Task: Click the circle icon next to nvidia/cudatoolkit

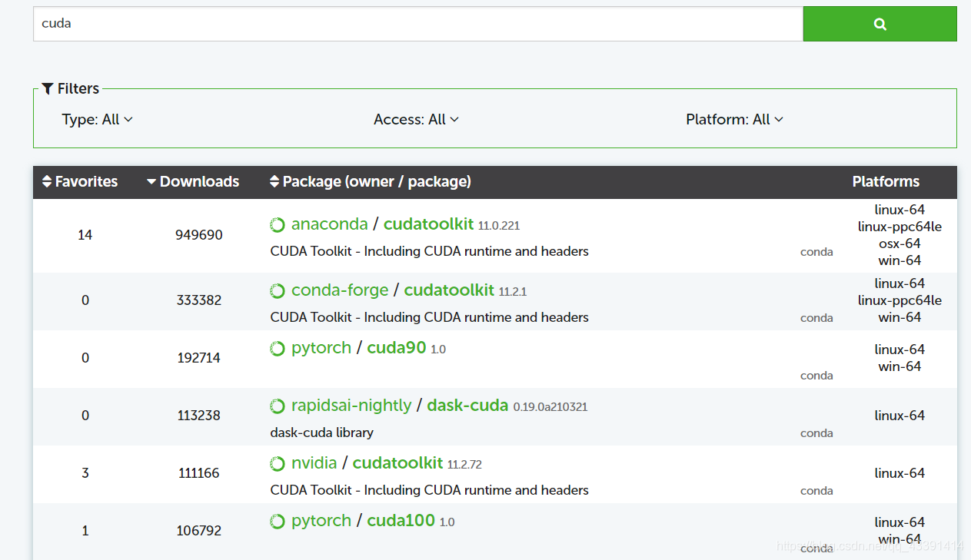Action: [277, 463]
